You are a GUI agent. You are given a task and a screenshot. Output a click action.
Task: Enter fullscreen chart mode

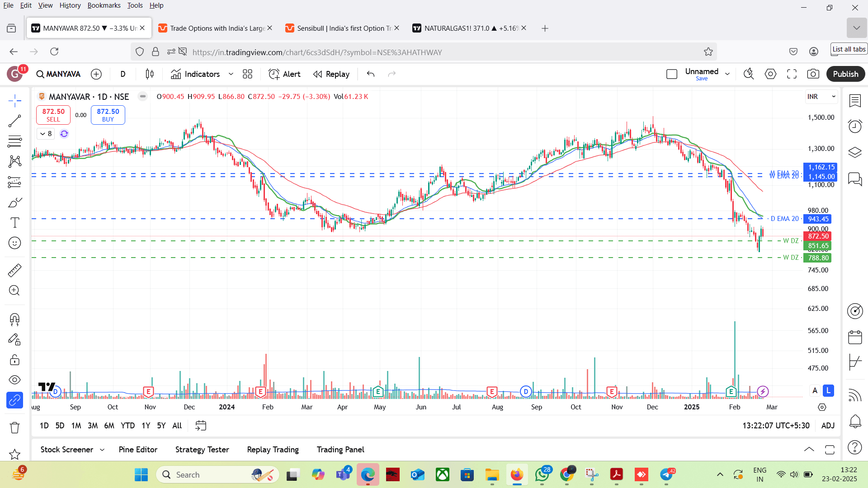click(792, 74)
